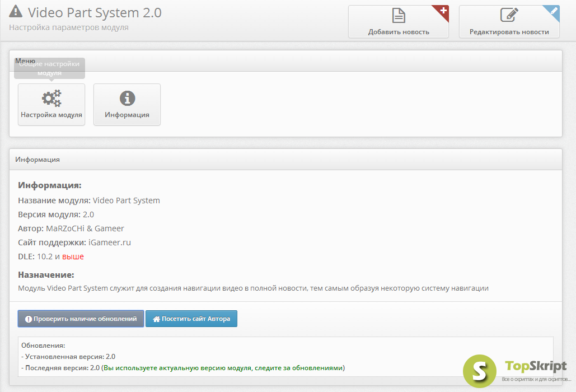The width and height of the screenshot is (576, 392).
Task: Click the document icon on Добавить новость
Action: [399, 16]
